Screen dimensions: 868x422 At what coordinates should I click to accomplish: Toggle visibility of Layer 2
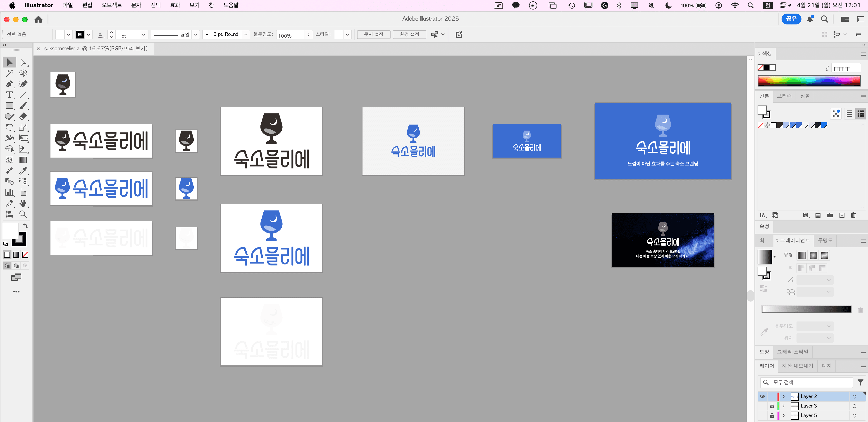pos(762,396)
